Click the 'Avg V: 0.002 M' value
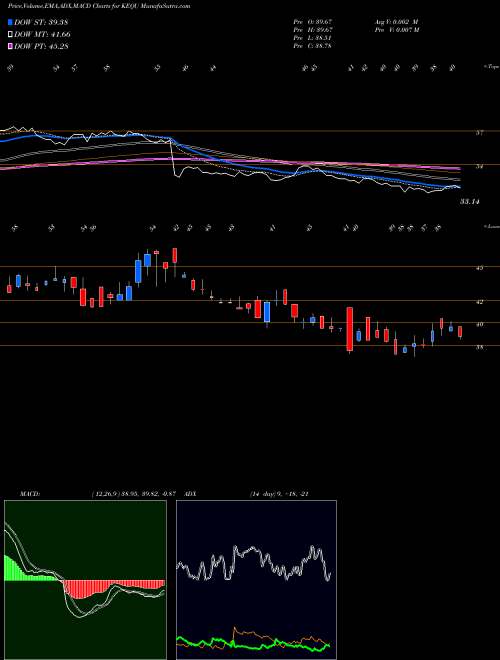This screenshot has width=500, height=660. 396,21
